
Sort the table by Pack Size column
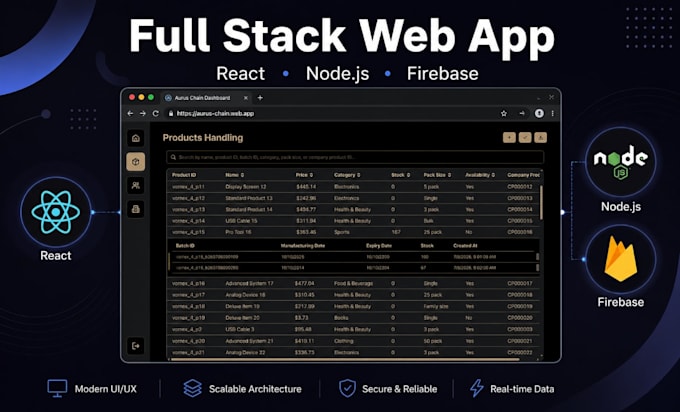pos(437,175)
